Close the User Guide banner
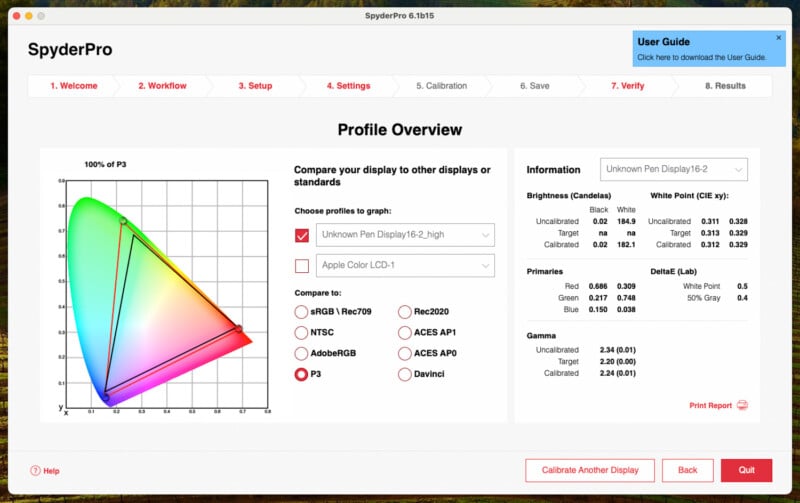 point(779,37)
